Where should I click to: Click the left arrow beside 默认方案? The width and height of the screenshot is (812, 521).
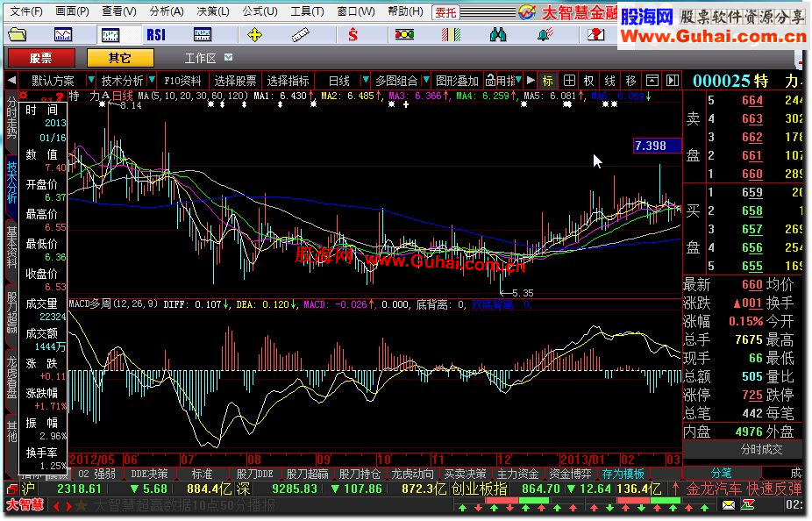(x=11, y=81)
